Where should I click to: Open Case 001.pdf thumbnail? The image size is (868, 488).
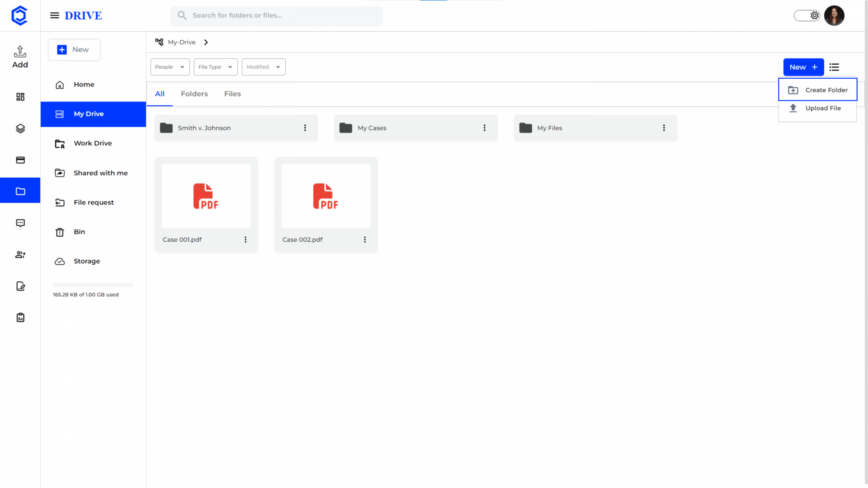206,196
